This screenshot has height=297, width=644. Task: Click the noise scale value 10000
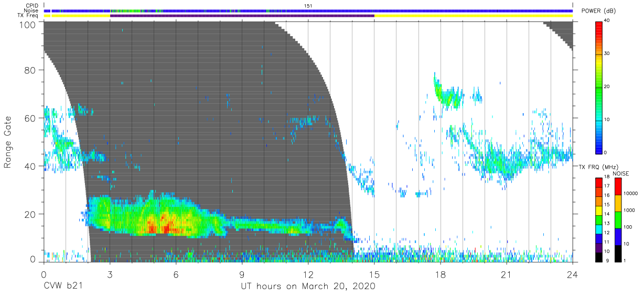click(631, 193)
